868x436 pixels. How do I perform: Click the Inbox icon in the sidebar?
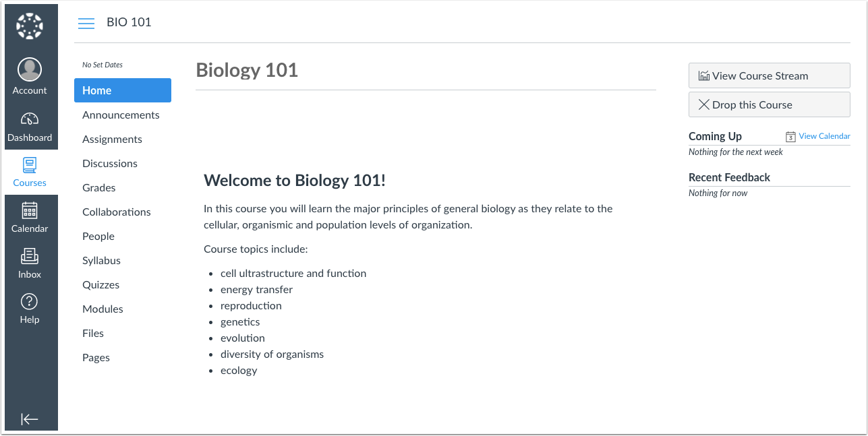[30, 257]
